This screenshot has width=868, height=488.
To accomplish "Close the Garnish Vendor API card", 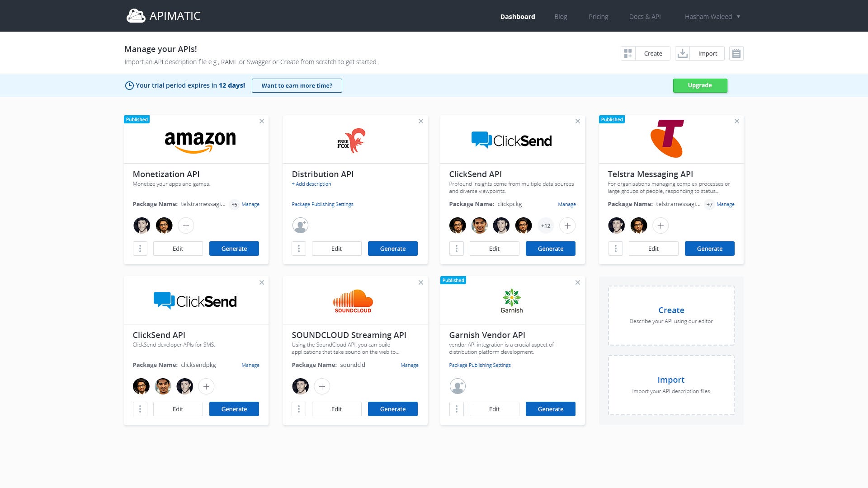I will pos(578,282).
